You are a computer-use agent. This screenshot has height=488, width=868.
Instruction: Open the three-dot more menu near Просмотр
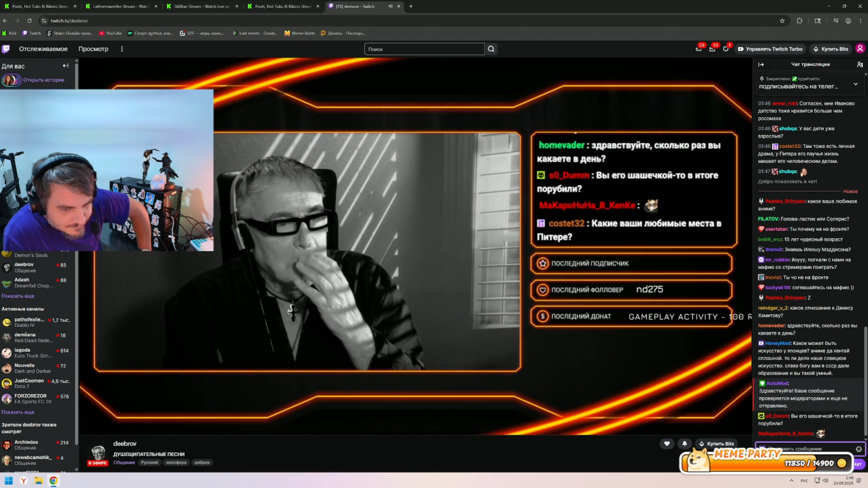122,49
